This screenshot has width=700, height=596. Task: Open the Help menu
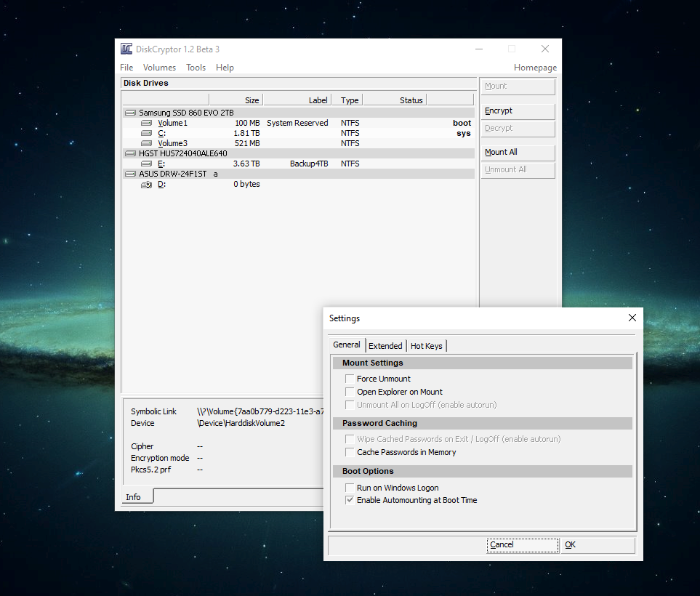tap(225, 68)
